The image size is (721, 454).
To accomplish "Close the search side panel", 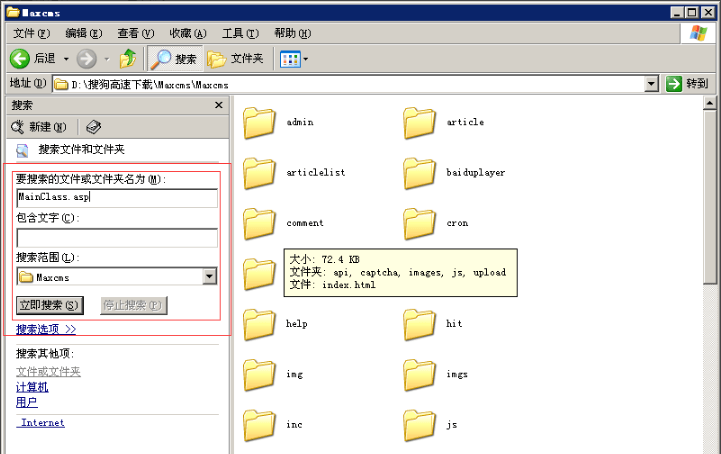I will (x=219, y=105).
